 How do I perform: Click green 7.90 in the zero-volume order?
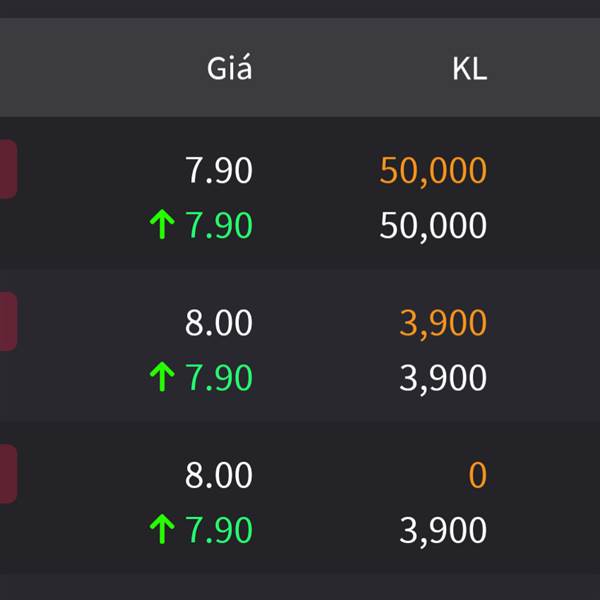[x=219, y=530]
